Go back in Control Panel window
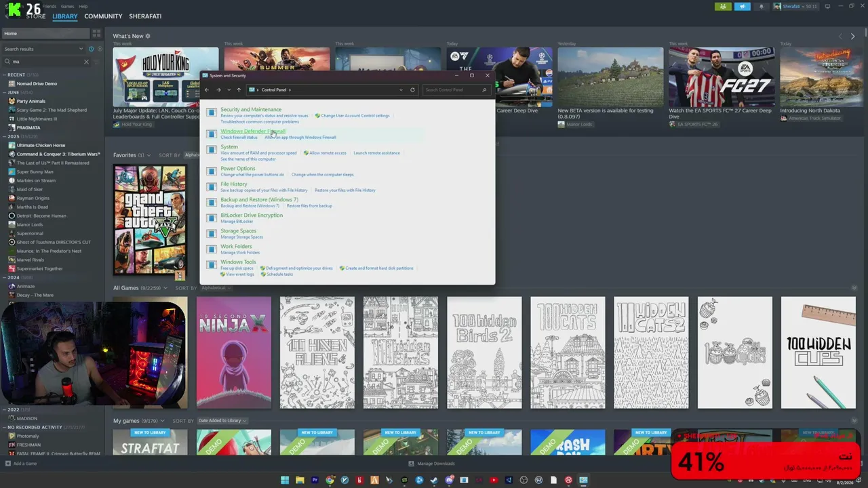 pos(207,89)
